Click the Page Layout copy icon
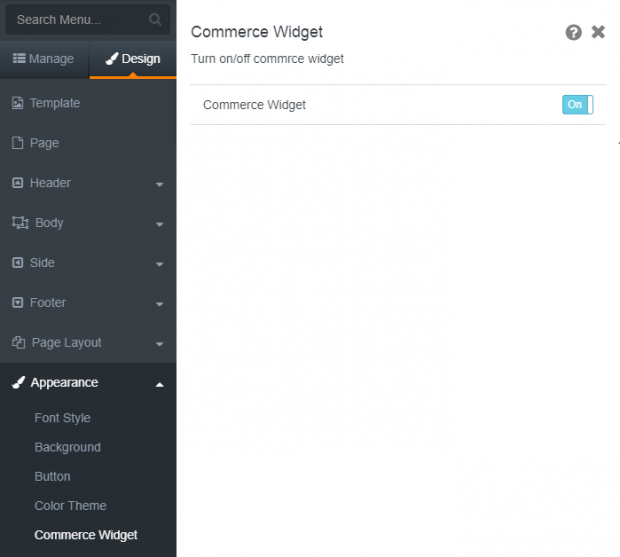This screenshot has width=620, height=557. click(x=18, y=342)
